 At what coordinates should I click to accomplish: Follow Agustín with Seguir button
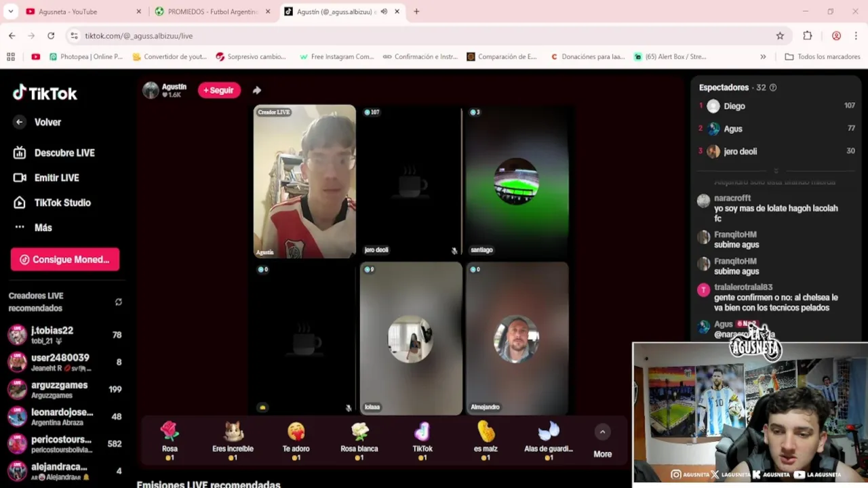pyautogui.click(x=219, y=90)
